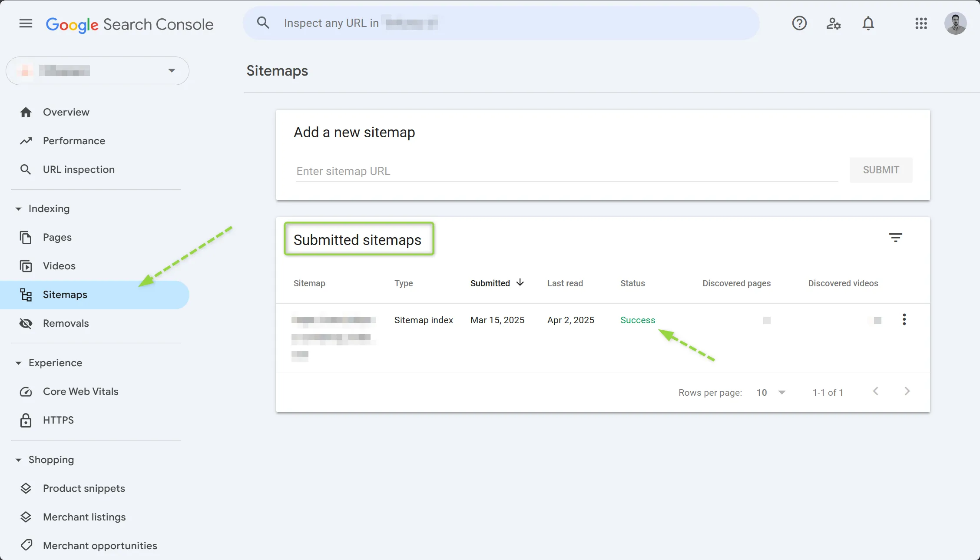980x560 pixels.
Task: Collapse the Experience section
Action: (49, 363)
